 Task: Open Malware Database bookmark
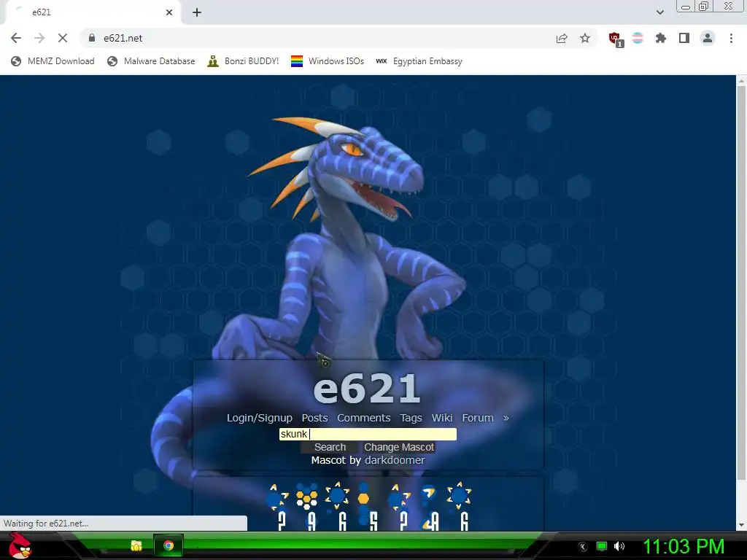[x=152, y=61]
